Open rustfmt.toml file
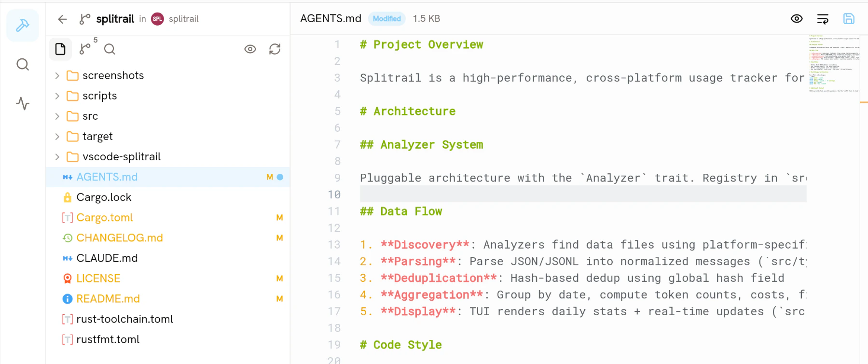The width and height of the screenshot is (868, 364). tap(168, 339)
